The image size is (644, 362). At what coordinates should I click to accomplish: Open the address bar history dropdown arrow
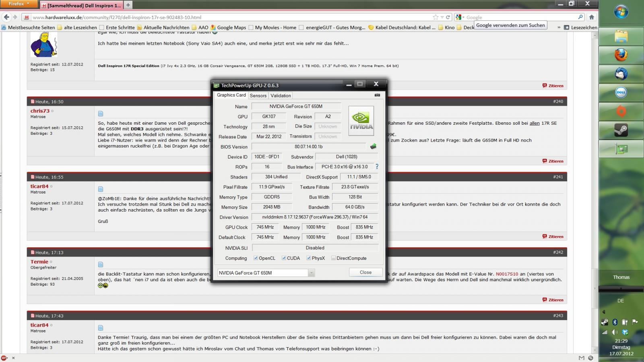pyautogui.click(x=442, y=17)
